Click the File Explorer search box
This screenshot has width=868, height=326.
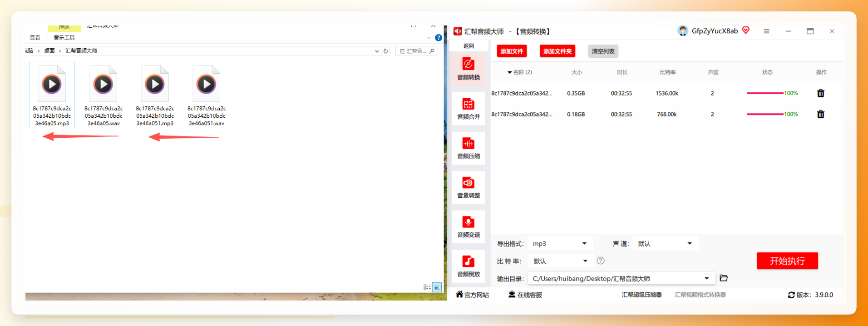[416, 51]
